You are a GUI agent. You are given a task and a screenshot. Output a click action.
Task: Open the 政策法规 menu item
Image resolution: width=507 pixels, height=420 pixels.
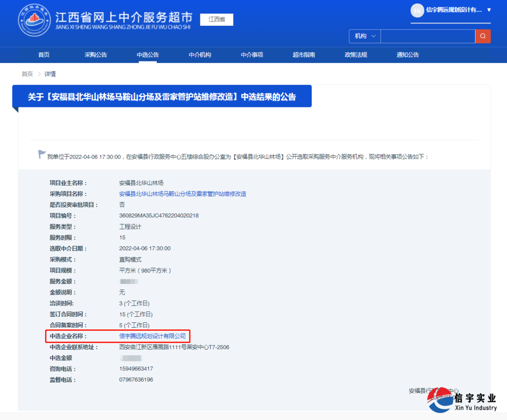click(356, 55)
